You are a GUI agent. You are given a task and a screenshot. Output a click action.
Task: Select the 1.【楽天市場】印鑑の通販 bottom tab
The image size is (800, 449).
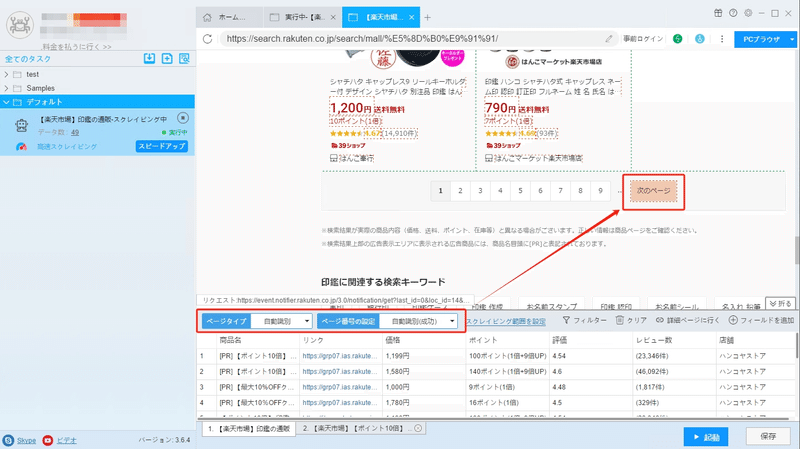pos(249,429)
